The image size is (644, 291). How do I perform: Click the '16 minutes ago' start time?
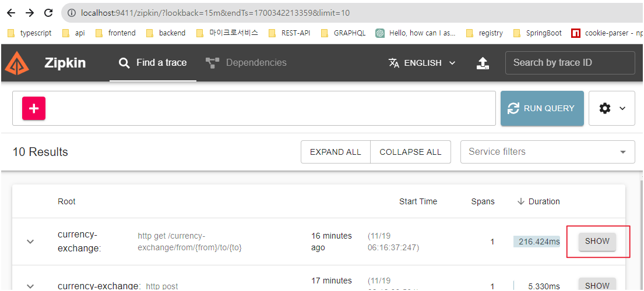(332, 242)
